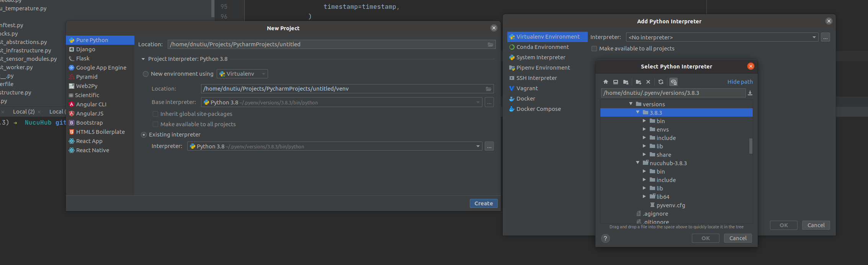This screenshot has height=265, width=868.
Task: Select Conda Environment in interpreter list
Action: pos(542,47)
